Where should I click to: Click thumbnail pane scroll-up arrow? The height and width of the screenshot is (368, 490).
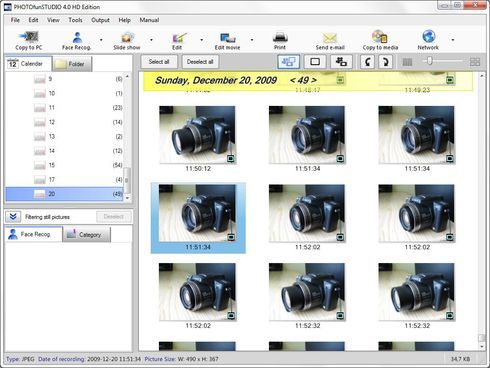point(482,76)
